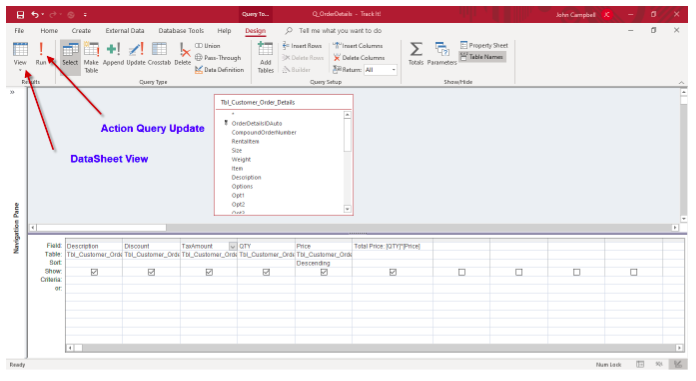Click the Undo icon
Image resolution: width=696 pixels, height=381 pixels.
click(35, 15)
